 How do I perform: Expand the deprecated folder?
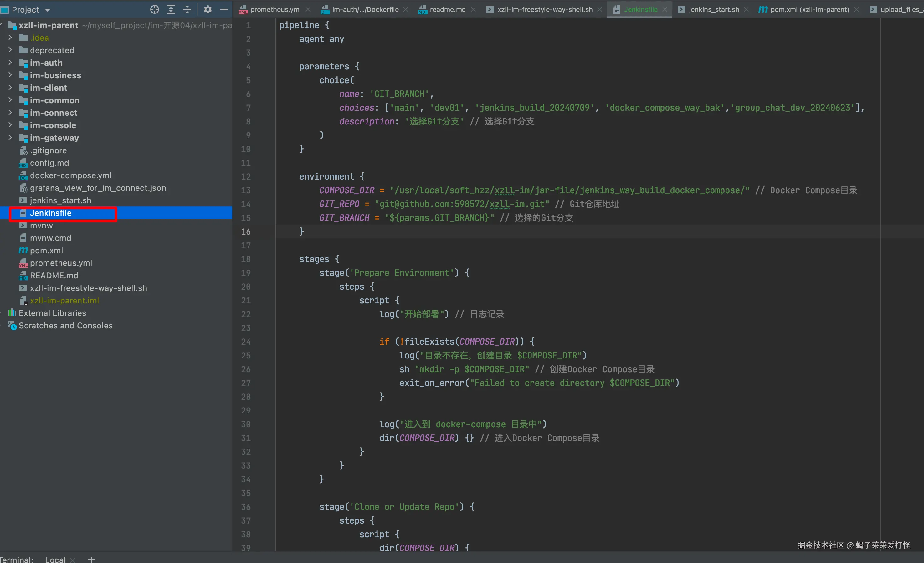coord(10,50)
